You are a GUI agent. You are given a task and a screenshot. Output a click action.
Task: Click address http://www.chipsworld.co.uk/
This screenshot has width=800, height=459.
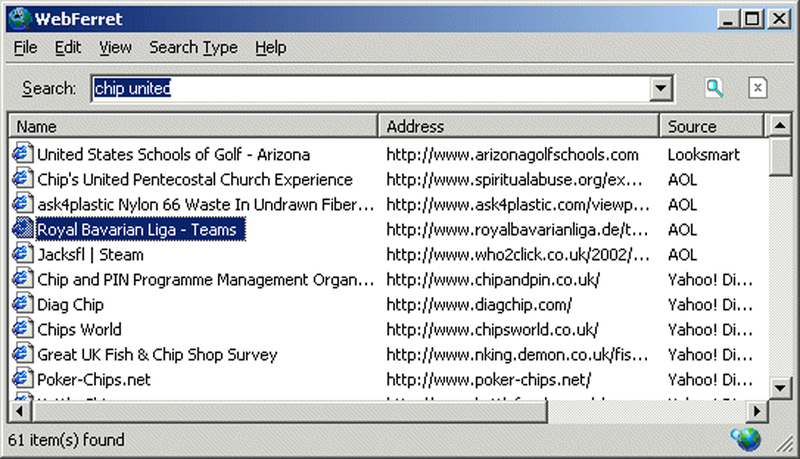pos(492,329)
